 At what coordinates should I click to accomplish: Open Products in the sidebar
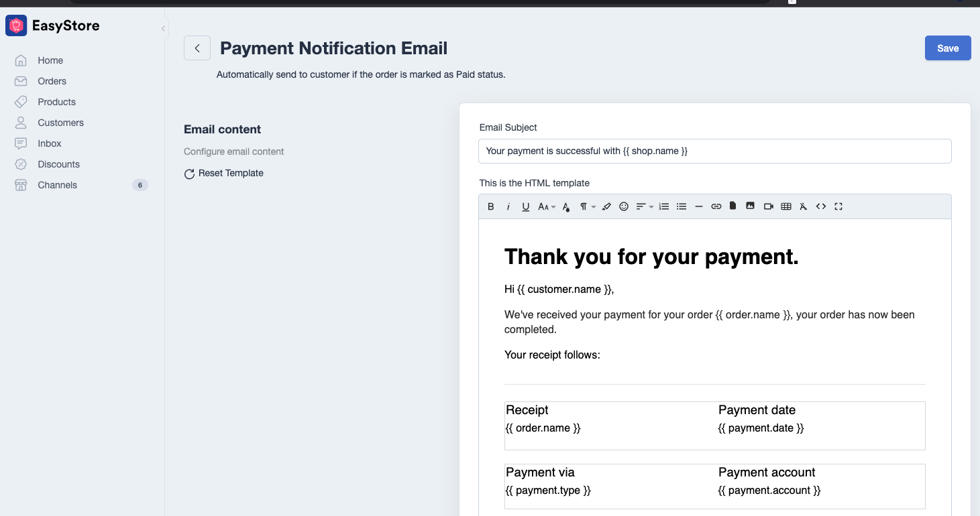[56, 102]
